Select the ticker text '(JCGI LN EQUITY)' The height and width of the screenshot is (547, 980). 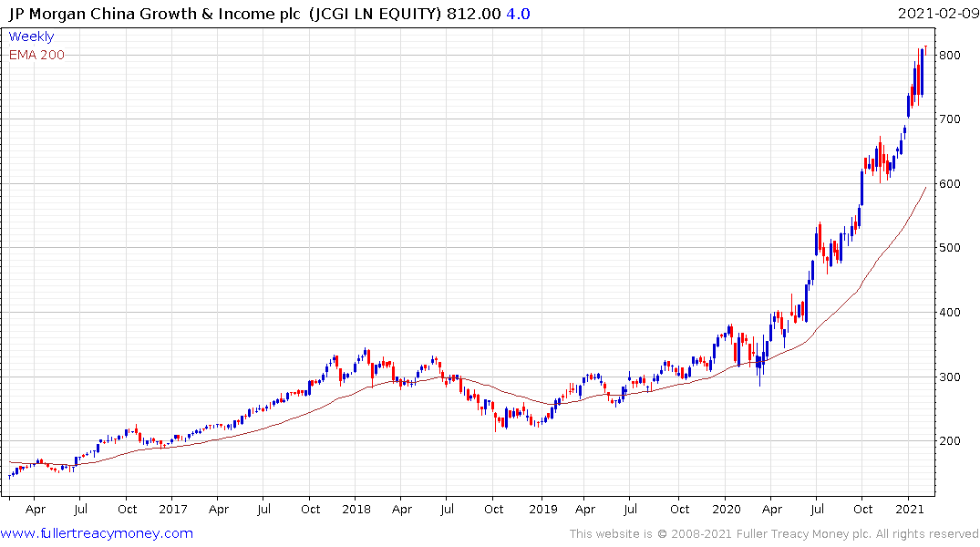pyautogui.click(x=375, y=14)
